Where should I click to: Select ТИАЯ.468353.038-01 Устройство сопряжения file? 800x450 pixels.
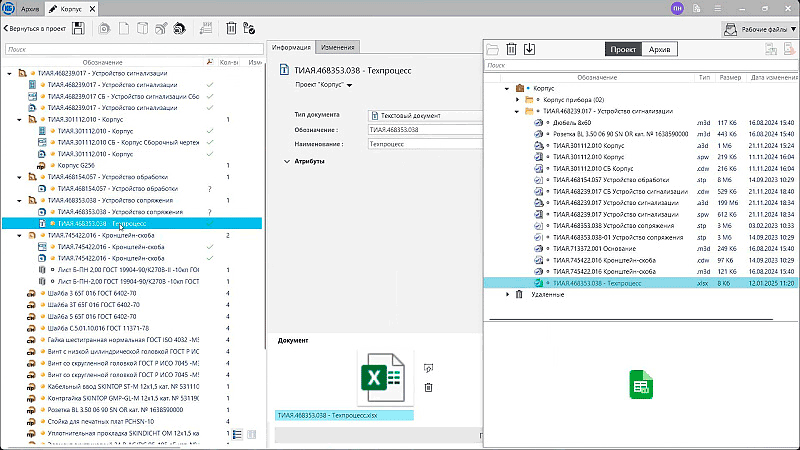641,237
